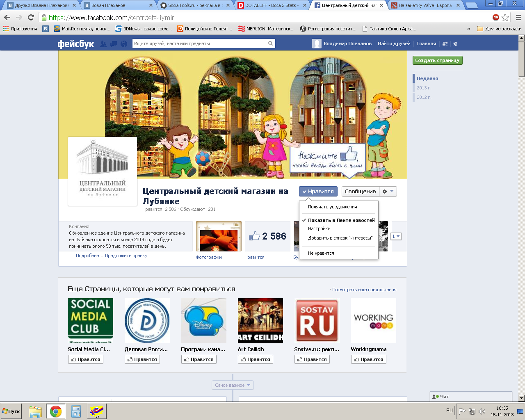Bookmark this page with the star icon
The width and height of the screenshot is (525, 420).
coord(505,17)
